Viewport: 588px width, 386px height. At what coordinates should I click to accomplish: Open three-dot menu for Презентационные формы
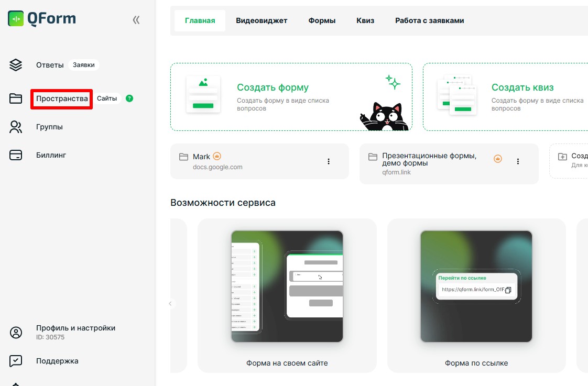(x=518, y=161)
